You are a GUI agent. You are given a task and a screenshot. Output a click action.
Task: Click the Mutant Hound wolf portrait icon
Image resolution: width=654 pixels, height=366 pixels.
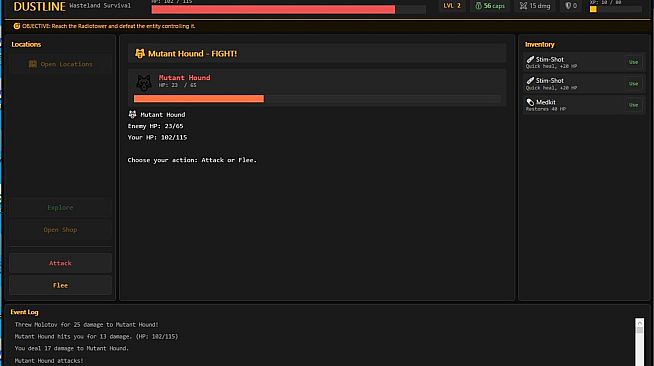click(144, 83)
